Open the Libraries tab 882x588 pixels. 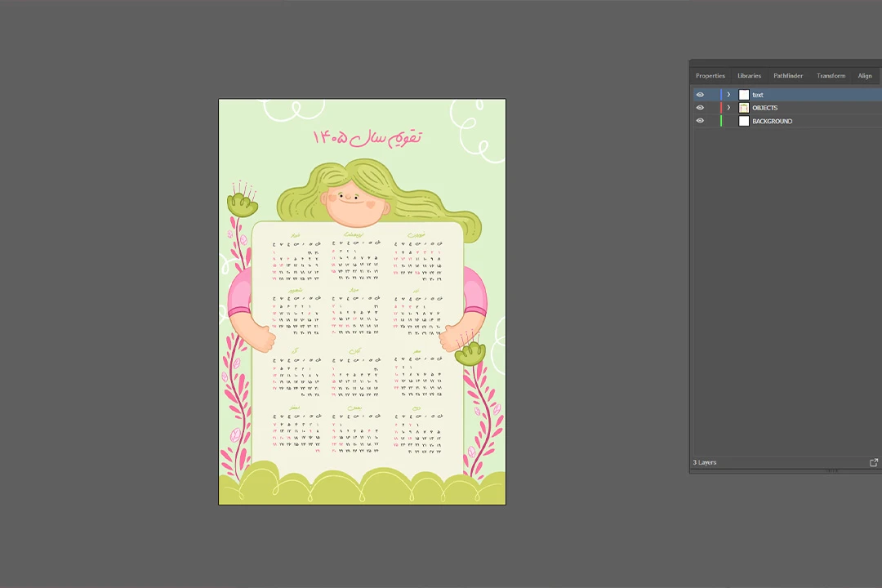click(x=749, y=76)
